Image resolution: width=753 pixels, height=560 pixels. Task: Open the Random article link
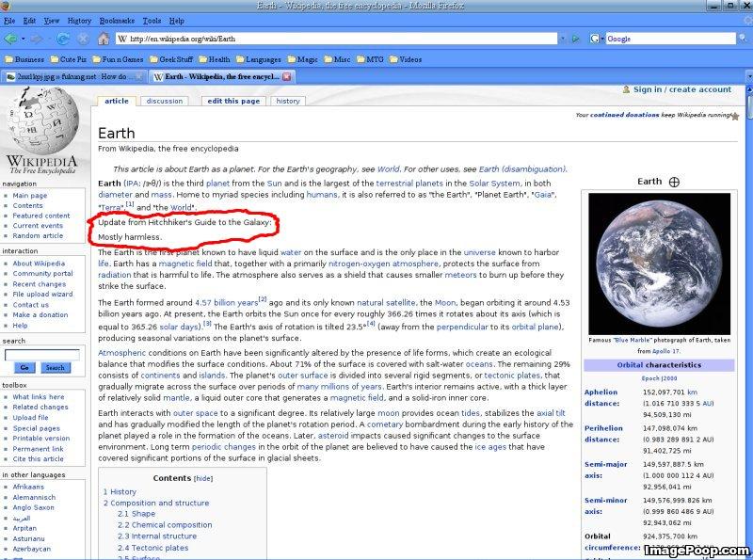[38, 236]
